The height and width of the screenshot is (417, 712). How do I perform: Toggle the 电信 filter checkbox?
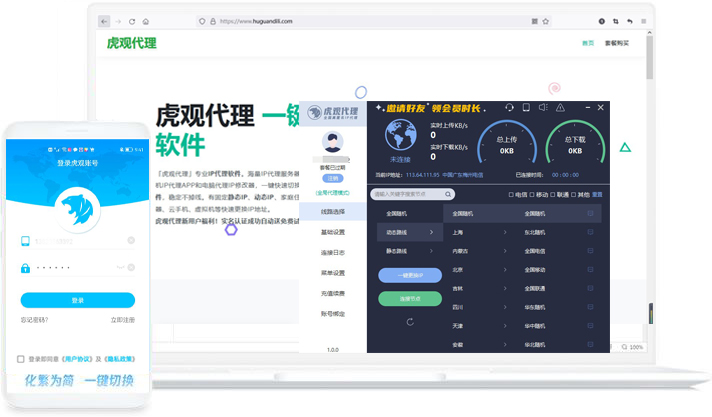click(x=511, y=194)
